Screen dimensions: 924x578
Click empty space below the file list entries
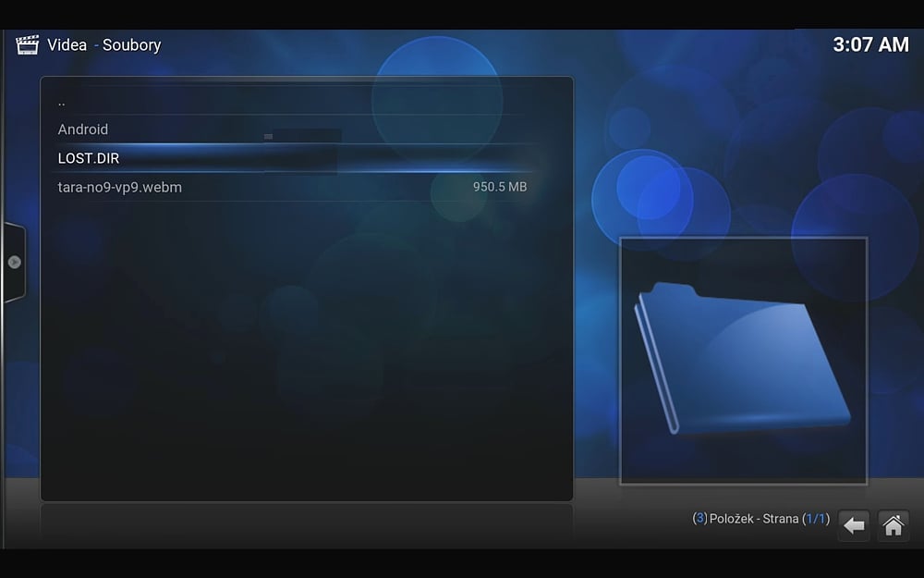point(305,351)
